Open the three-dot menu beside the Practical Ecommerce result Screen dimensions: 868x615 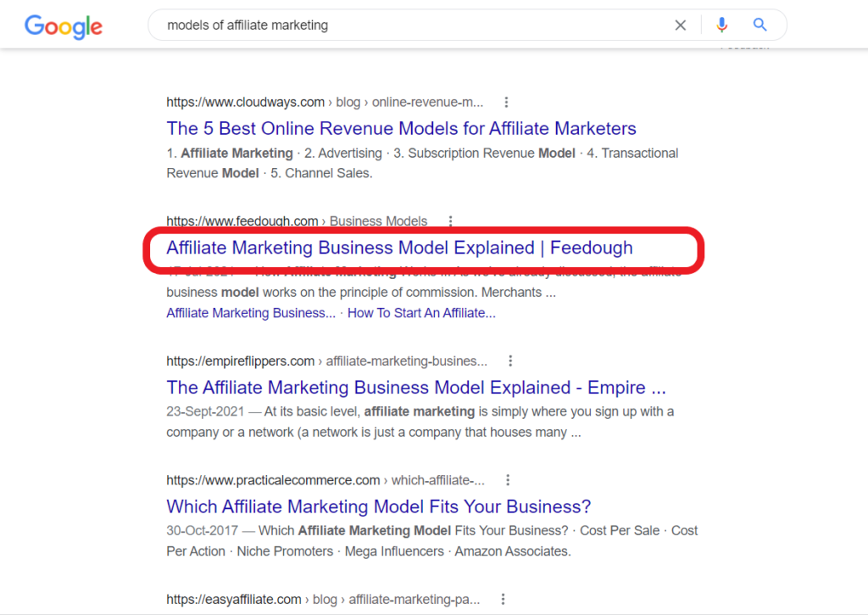(507, 479)
